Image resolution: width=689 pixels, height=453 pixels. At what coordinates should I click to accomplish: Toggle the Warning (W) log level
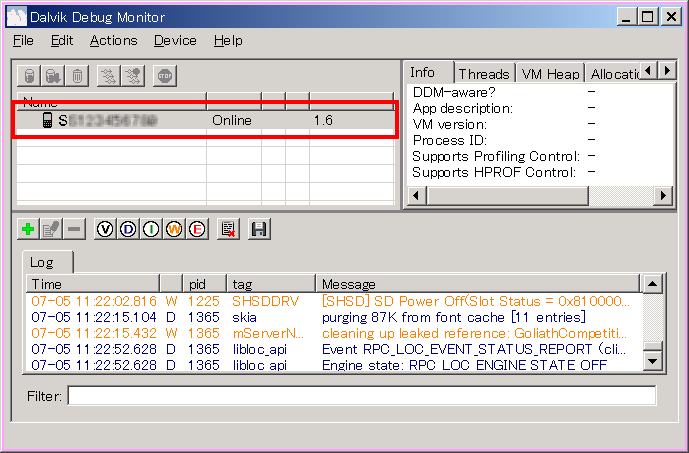[x=174, y=229]
